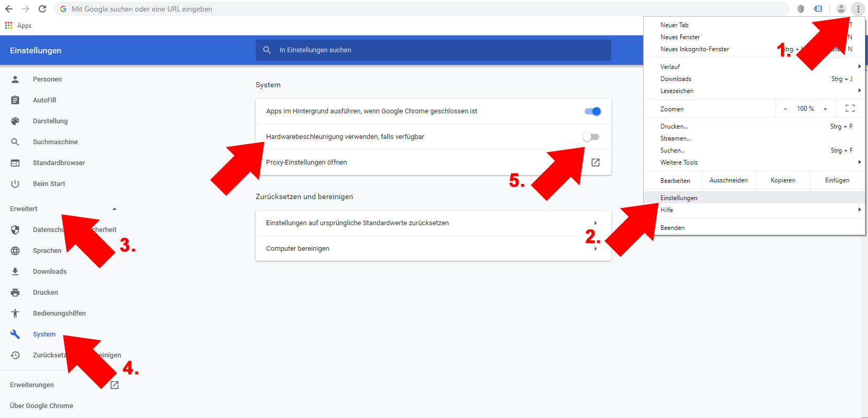
Task: Click the Proxy-Einstellungen öffnen row
Action: pos(433,162)
